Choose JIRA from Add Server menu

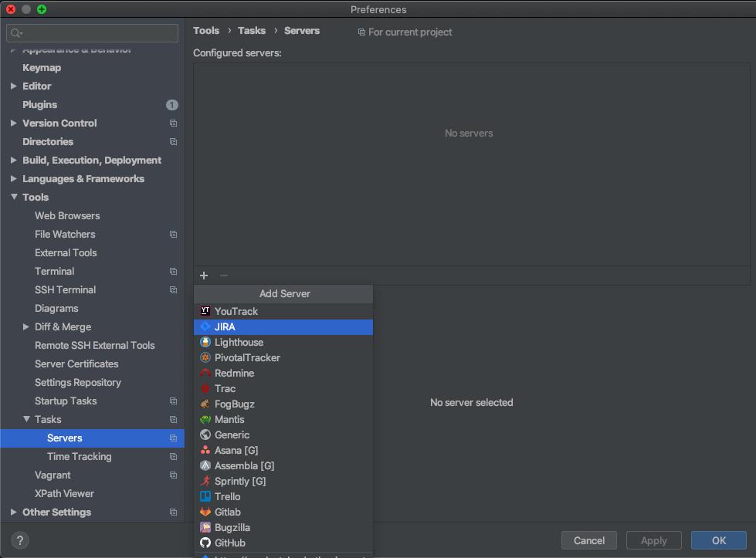[283, 326]
